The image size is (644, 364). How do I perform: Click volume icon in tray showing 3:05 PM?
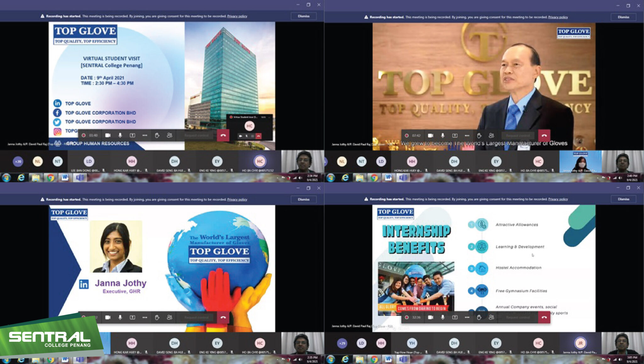pos(620,359)
